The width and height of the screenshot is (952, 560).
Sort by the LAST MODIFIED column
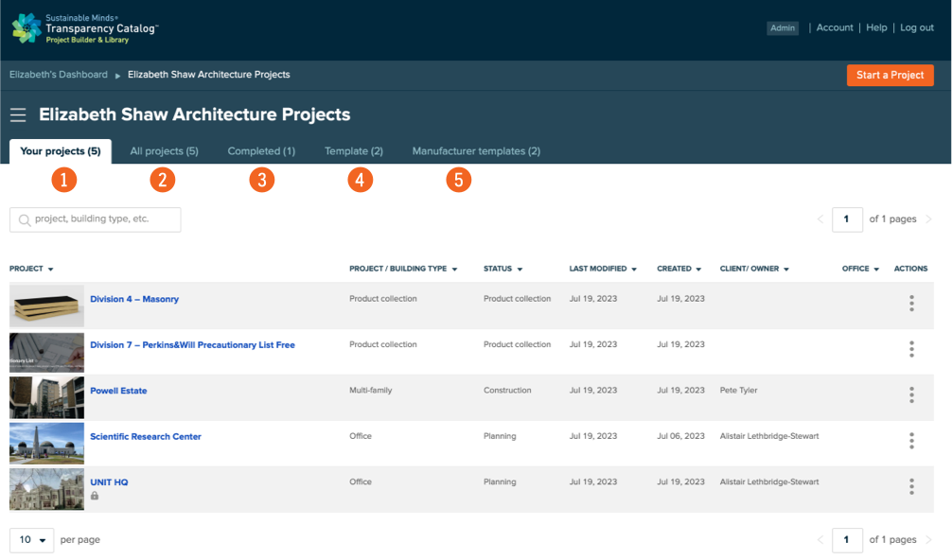click(x=603, y=269)
